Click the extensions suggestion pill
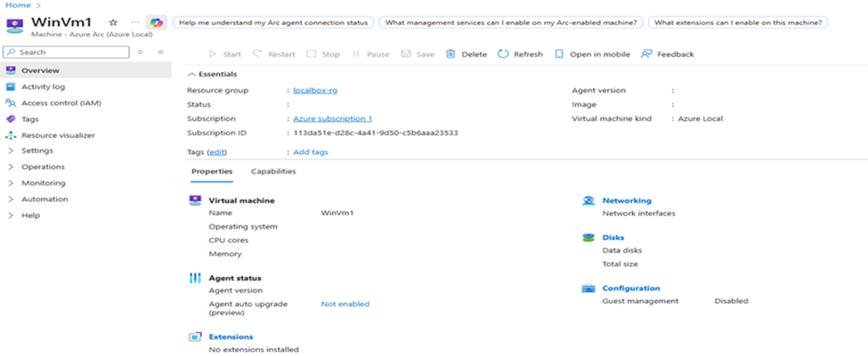 [x=738, y=23]
